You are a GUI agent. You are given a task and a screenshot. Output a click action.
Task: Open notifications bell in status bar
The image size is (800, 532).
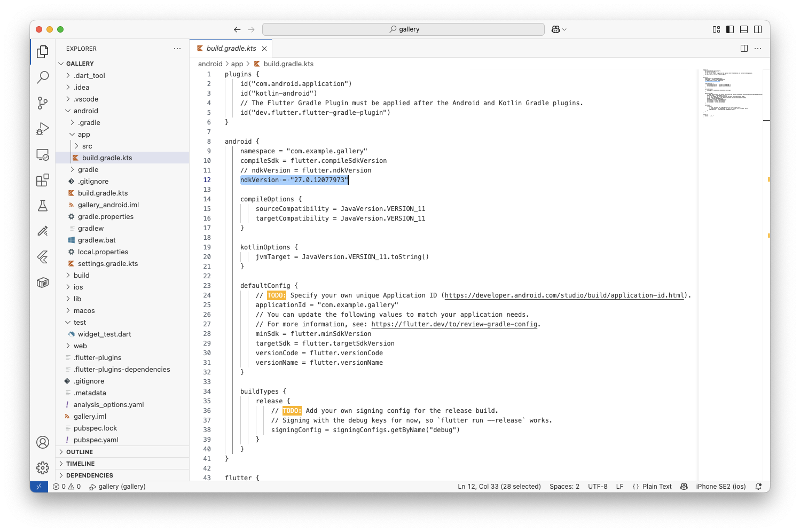pos(758,487)
